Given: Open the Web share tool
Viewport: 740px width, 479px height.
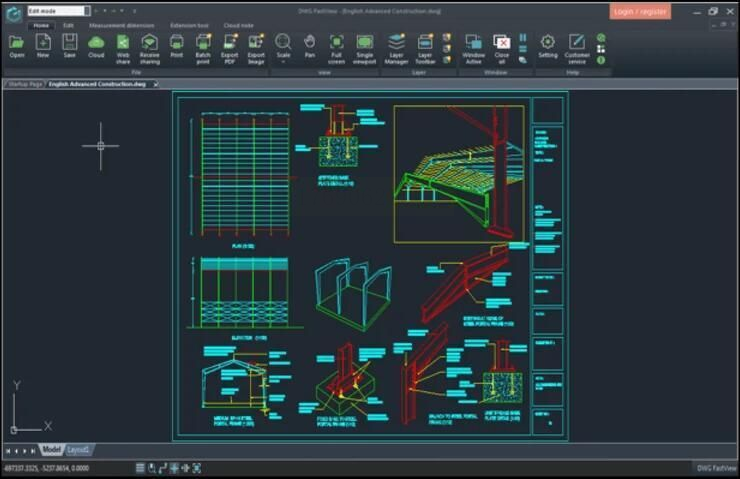Looking at the screenshot, I should (122, 46).
